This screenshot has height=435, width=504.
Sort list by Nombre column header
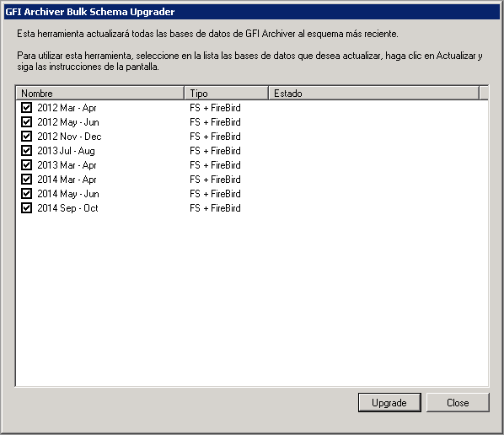(100, 94)
